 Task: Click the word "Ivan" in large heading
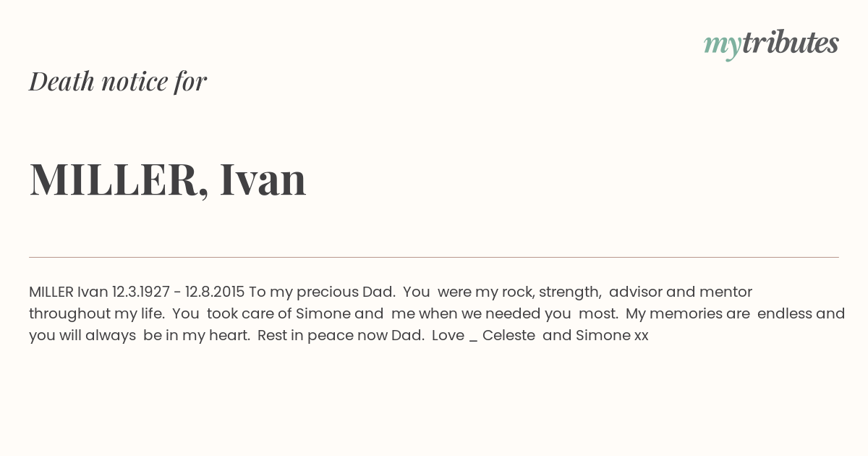click(x=263, y=179)
